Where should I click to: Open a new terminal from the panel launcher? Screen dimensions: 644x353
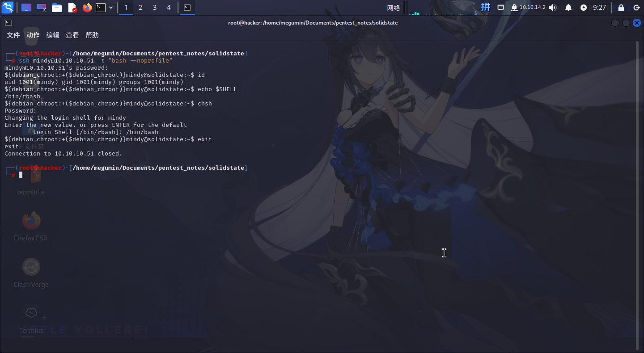101,8
